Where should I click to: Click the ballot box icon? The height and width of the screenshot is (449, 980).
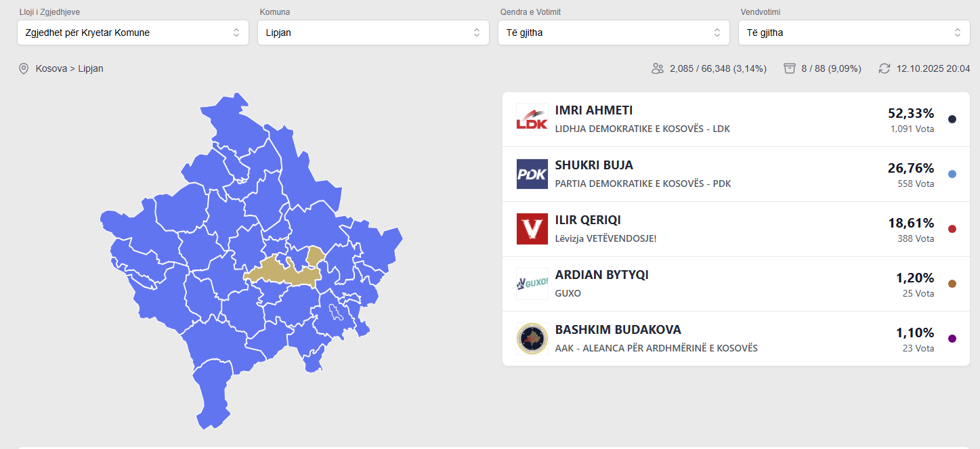[x=789, y=68]
